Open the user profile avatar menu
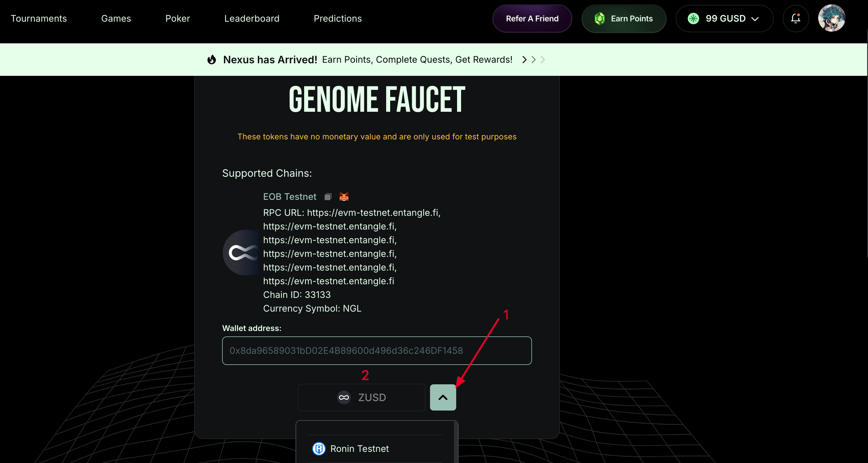 coord(832,18)
